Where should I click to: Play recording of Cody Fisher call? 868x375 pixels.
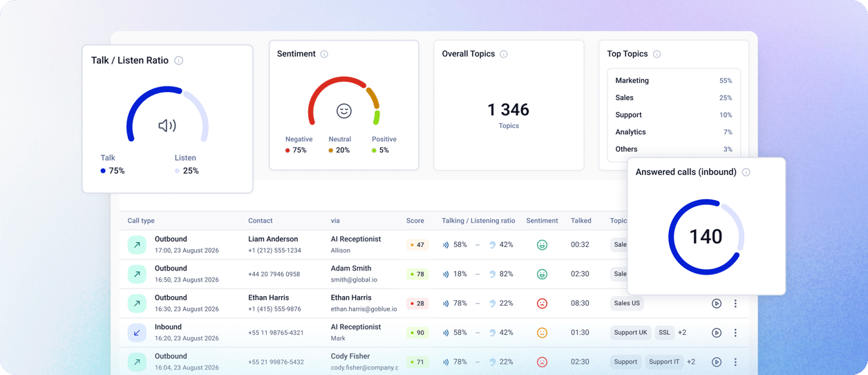[x=717, y=362]
